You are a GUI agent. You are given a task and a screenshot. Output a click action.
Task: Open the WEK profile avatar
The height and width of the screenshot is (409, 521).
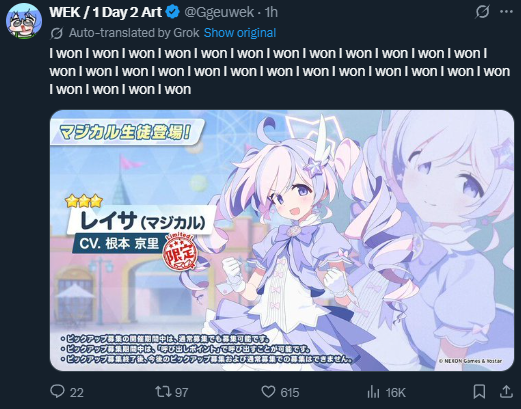[x=24, y=21]
